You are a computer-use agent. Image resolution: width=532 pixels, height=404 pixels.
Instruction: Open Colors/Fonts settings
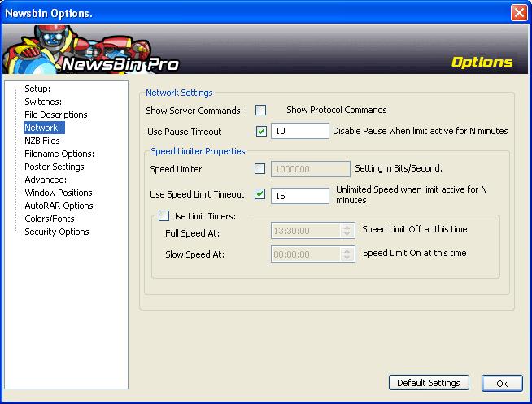(x=50, y=219)
